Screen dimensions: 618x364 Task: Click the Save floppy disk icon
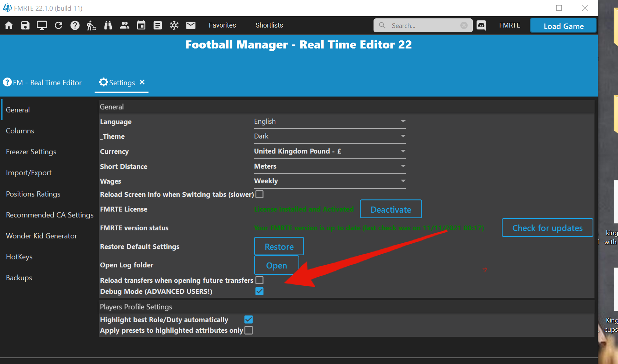25,25
